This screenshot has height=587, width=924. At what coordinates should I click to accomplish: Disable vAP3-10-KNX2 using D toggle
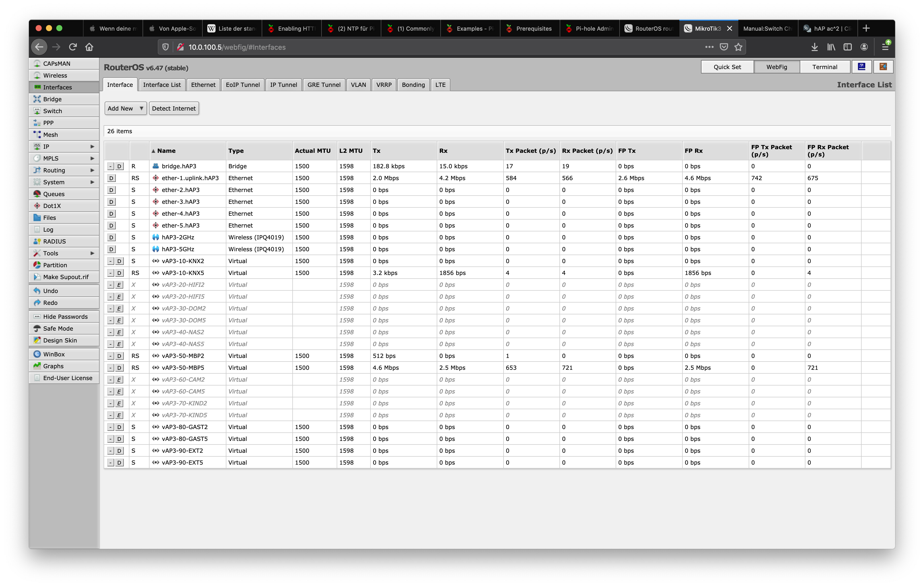click(x=120, y=261)
